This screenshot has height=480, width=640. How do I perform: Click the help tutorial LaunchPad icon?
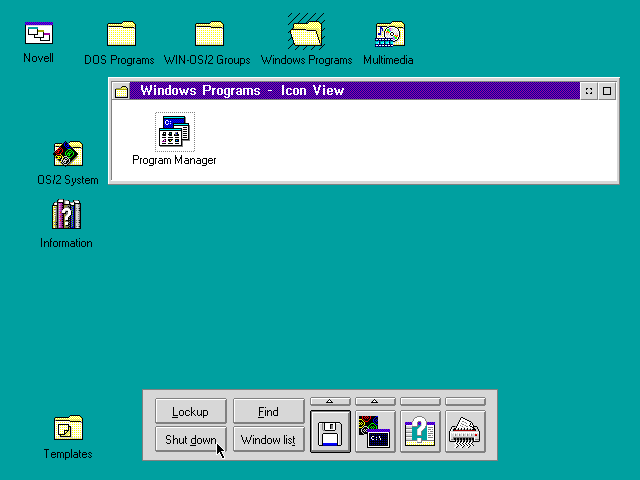(x=420, y=432)
